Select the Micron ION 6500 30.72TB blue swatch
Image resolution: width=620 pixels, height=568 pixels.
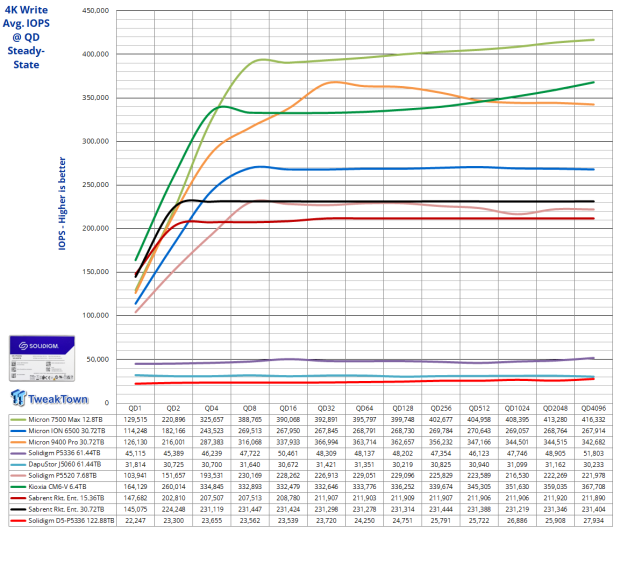(18, 431)
